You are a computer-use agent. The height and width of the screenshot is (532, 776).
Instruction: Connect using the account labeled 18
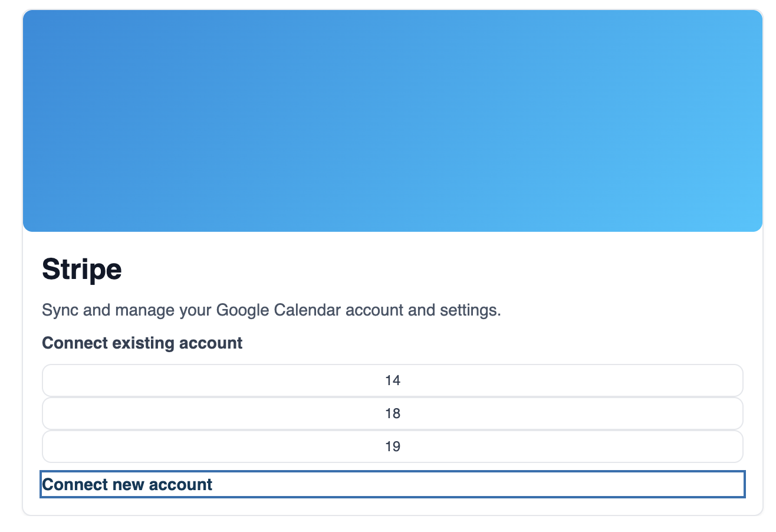(392, 413)
